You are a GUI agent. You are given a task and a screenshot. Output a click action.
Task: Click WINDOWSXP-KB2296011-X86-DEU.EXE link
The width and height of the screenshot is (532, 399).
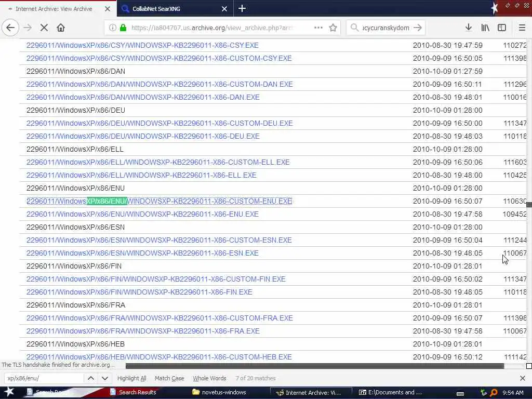coord(143,136)
